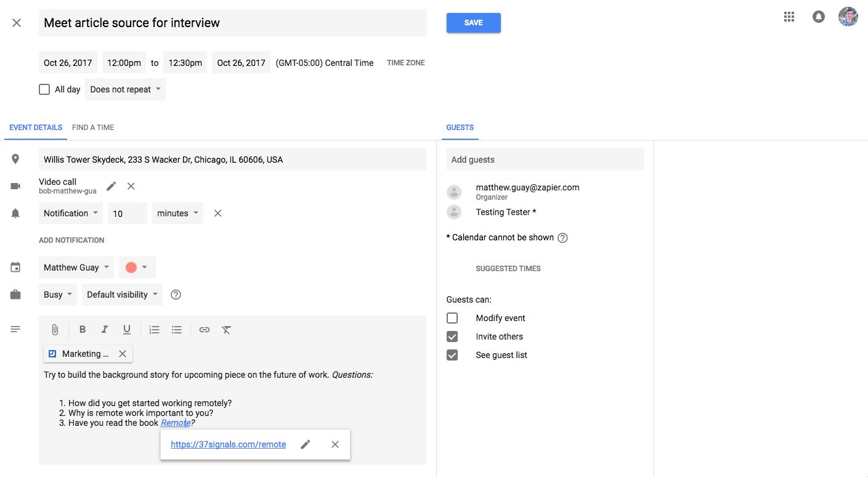Viewport: 868px width, 477px height.
Task: Open the event color picker
Action: [x=137, y=267]
